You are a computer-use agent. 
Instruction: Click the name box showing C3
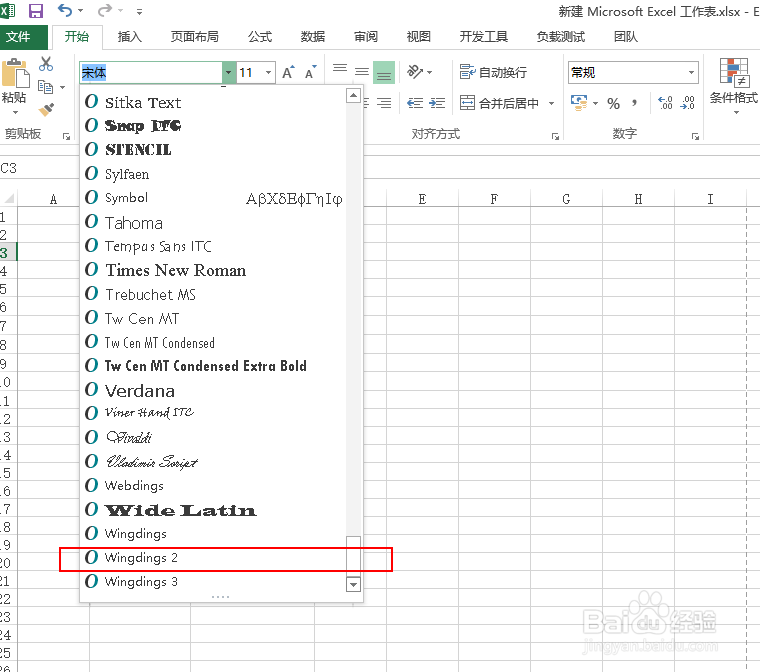click(x=39, y=168)
